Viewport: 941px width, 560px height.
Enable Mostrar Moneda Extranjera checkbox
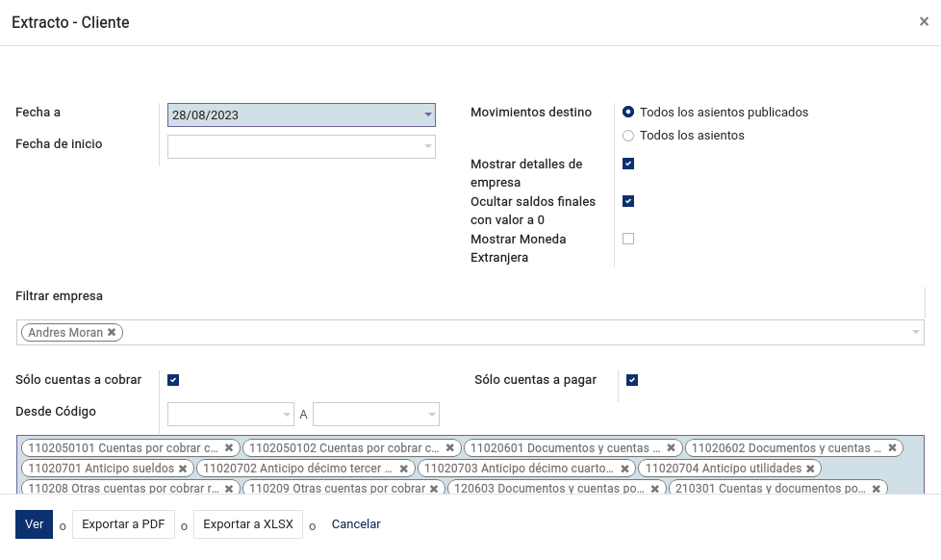(x=628, y=239)
